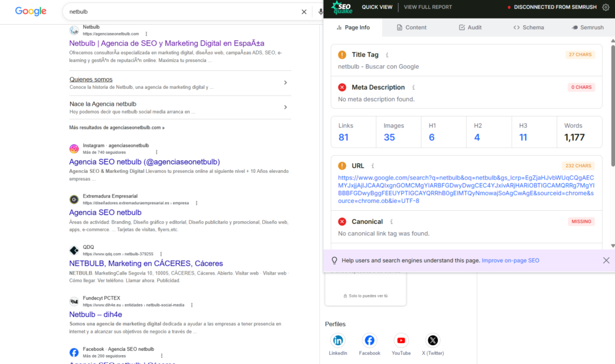This screenshot has width=615, height=364.
Task: Switch to the Schema tab
Action: tap(529, 28)
